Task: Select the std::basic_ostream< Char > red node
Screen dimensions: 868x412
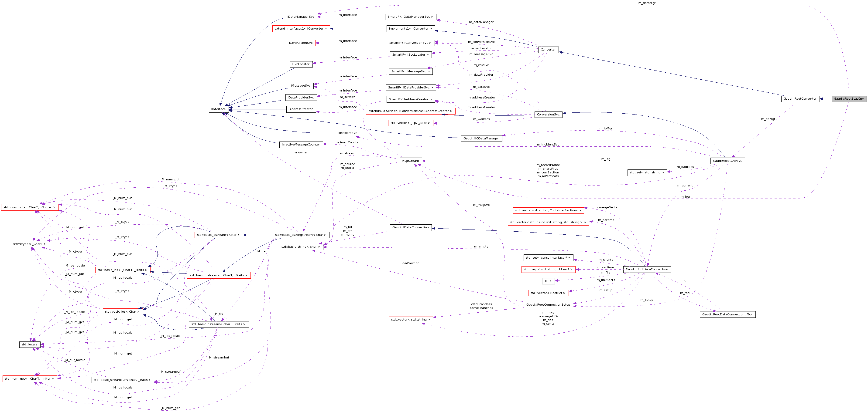Action: [219, 235]
